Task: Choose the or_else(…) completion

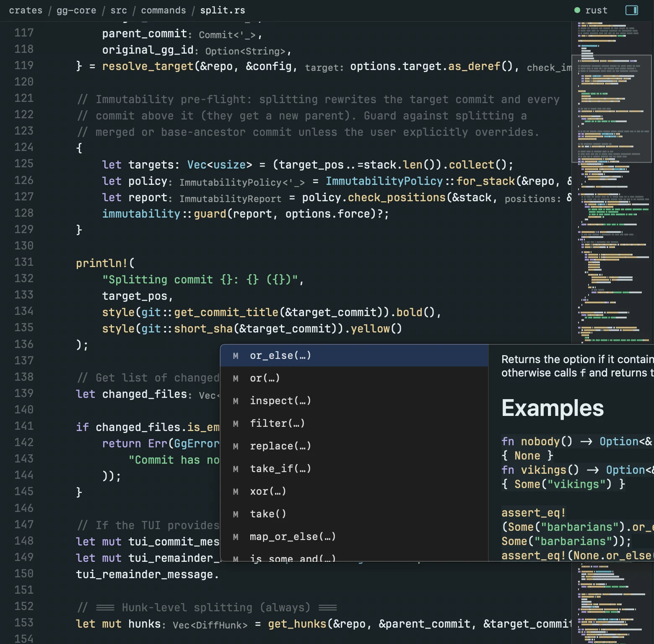Action: (354, 356)
